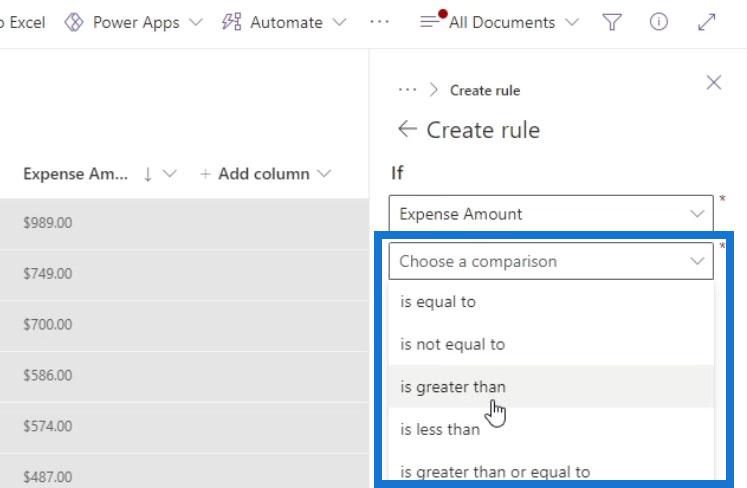Click the expand to full screen arrow icon
This screenshot has height=488, width=747.
[x=707, y=22]
